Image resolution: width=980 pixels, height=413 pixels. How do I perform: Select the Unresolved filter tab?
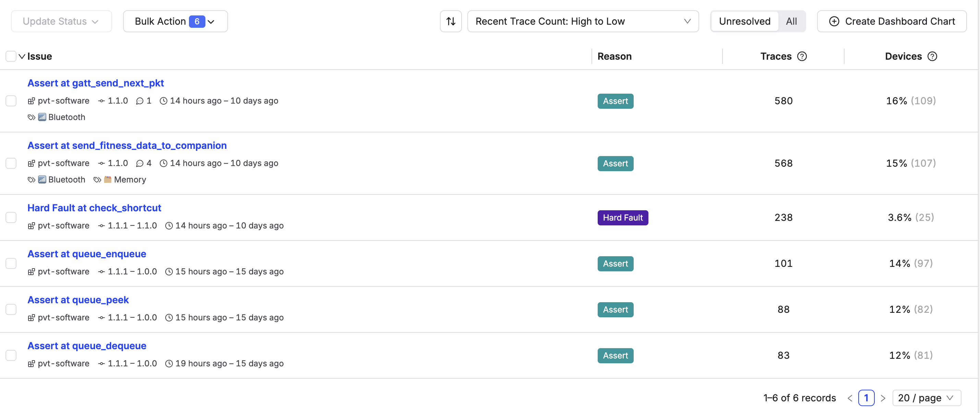[744, 21]
